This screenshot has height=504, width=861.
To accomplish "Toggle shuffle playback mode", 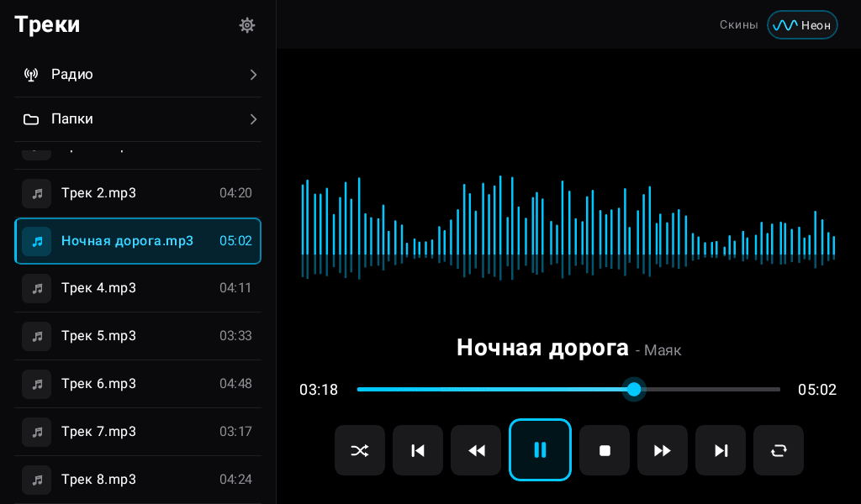I will tap(360, 450).
